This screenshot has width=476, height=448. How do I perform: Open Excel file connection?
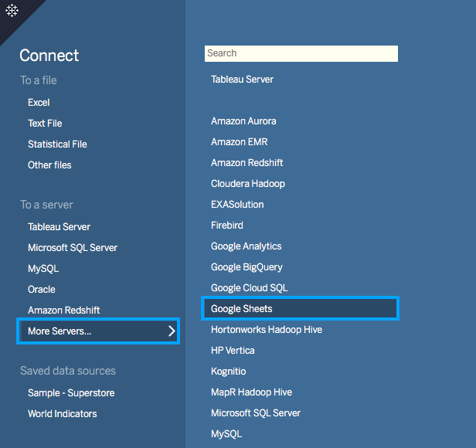pyautogui.click(x=39, y=103)
